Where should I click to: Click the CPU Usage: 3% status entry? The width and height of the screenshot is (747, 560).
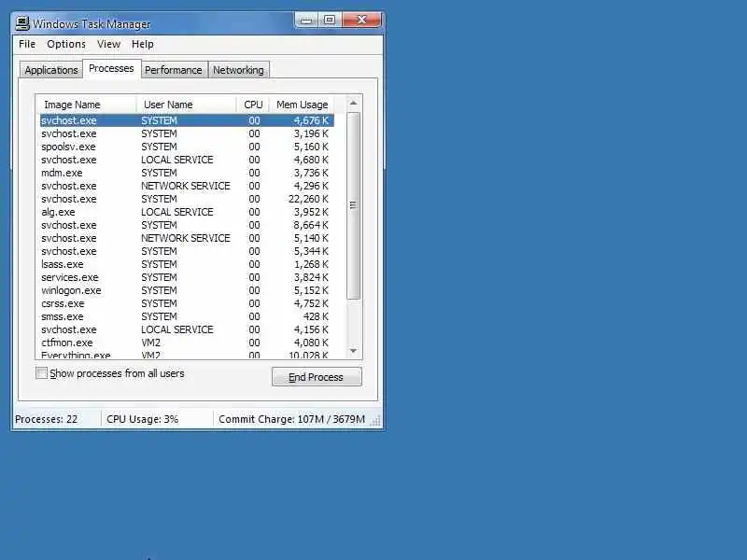pos(143,419)
